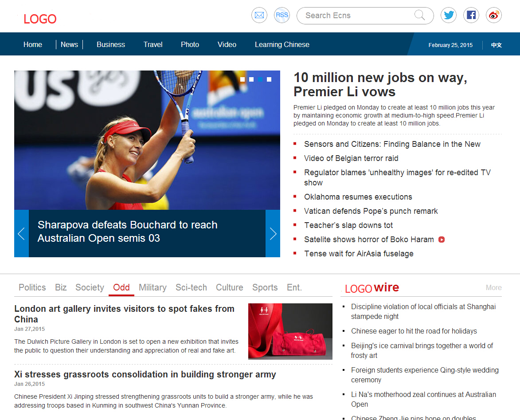Viewport: 520px width, 420px height.
Task: Play video icon beside Boko Haram headline
Action: click(442, 239)
